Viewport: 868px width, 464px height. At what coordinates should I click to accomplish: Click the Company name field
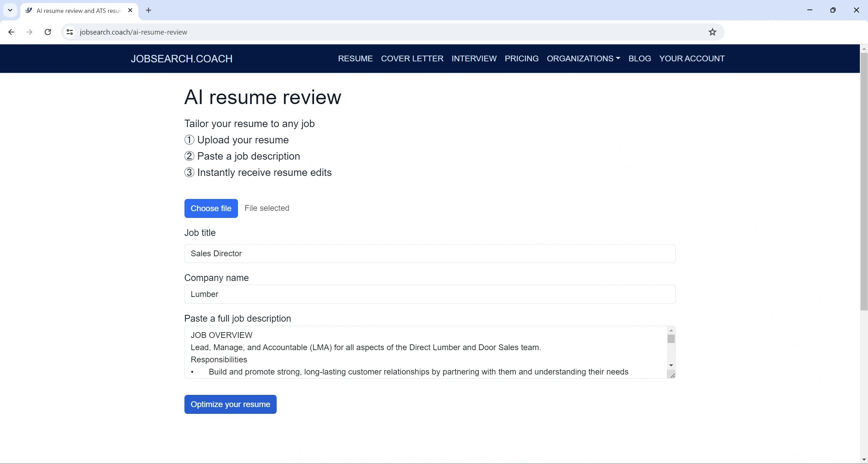click(430, 294)
